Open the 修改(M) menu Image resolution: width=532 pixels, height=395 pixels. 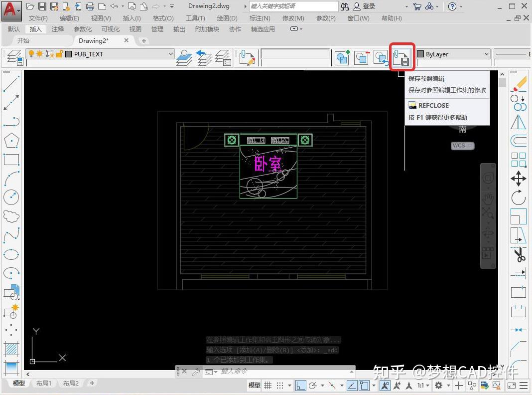(x=293, y=18)
